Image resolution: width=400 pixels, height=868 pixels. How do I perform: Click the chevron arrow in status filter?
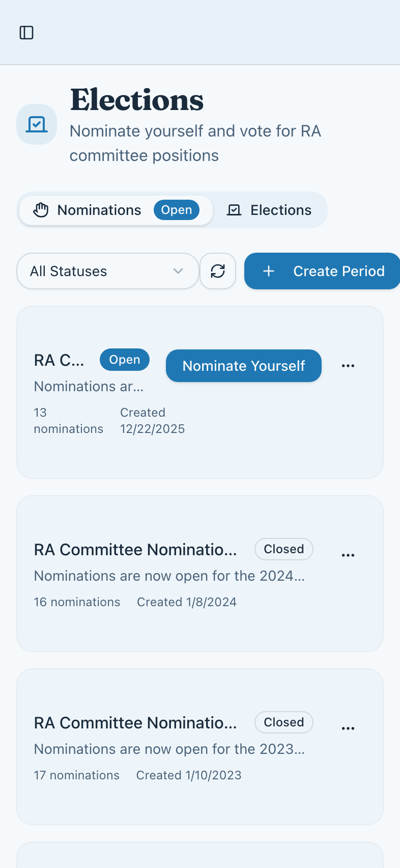pos(178,271)
